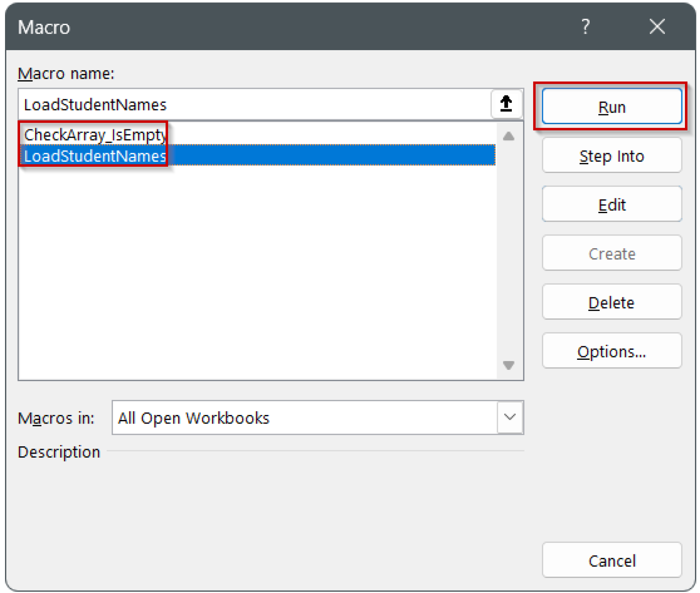Click inside the Macro name input field
The width and height of the screenshot is (700, 593).
[228, 104]
